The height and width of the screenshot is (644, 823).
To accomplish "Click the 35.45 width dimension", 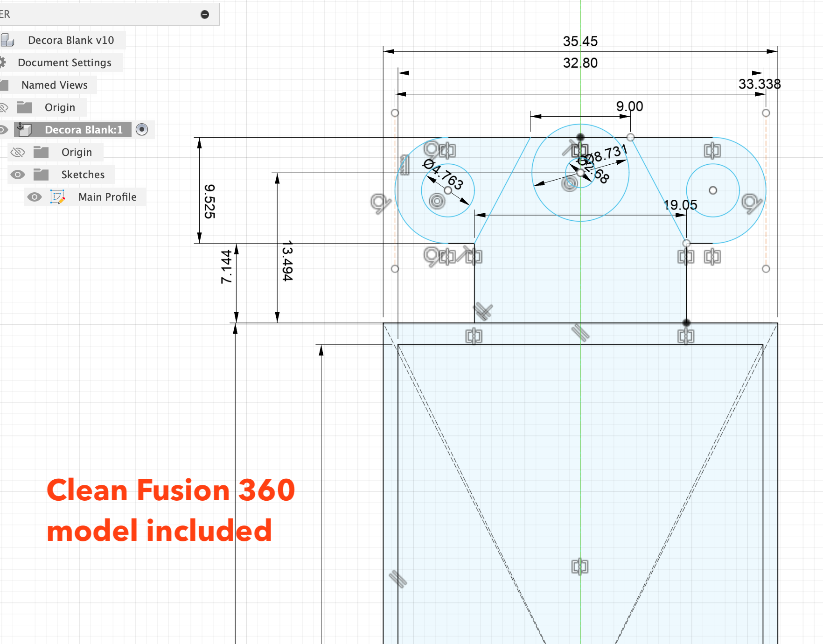I will [580, 42].
